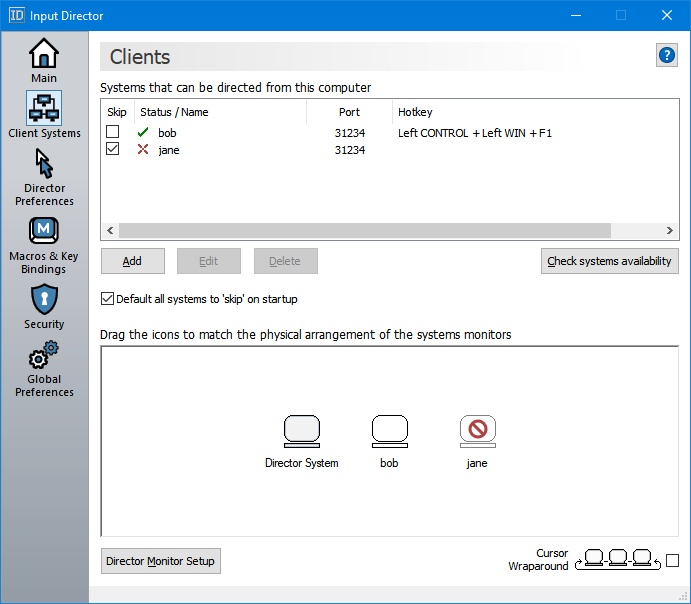The image size is (691, 604).
Task: Click the red X status for jane
Action: [x=143, y=149]
